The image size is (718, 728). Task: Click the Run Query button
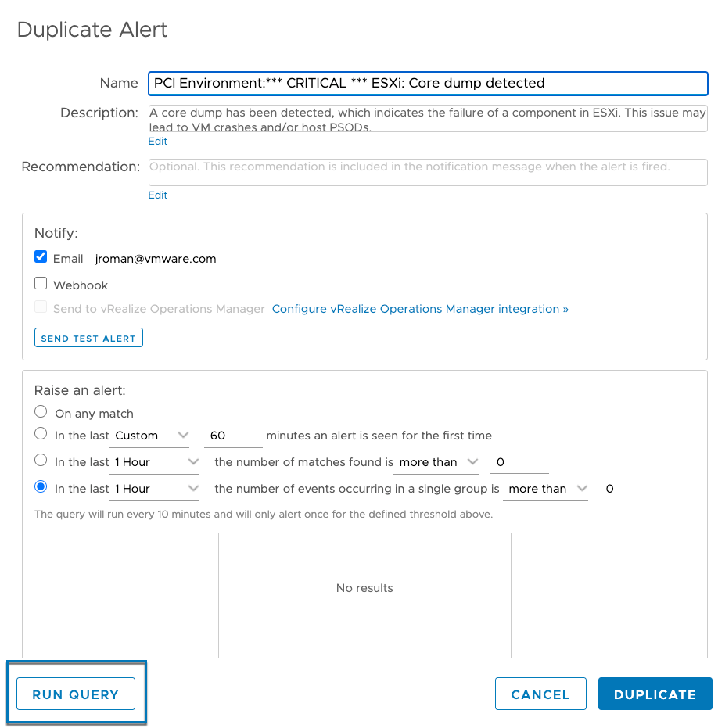pyautogui.click(x=76, y=694)
